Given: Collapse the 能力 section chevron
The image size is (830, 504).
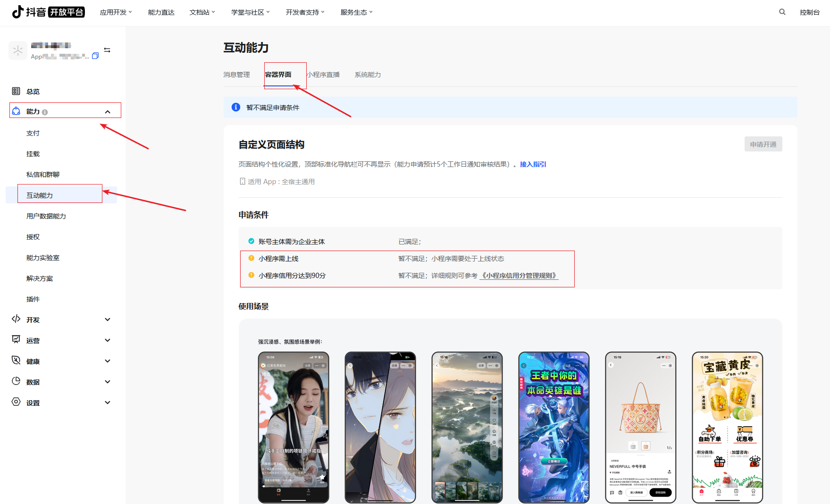Looking at the screenshot, I should pyautogui.click(x=108, y=112).
